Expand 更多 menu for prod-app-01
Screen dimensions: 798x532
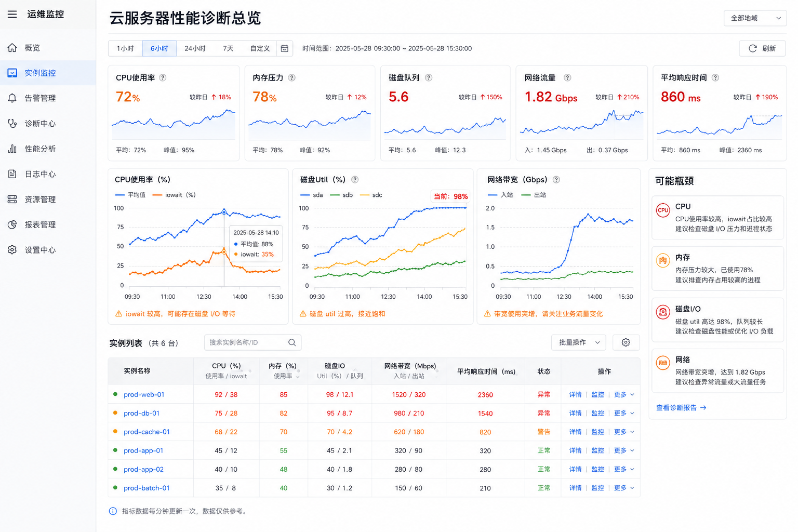click(x=624, y=451)
